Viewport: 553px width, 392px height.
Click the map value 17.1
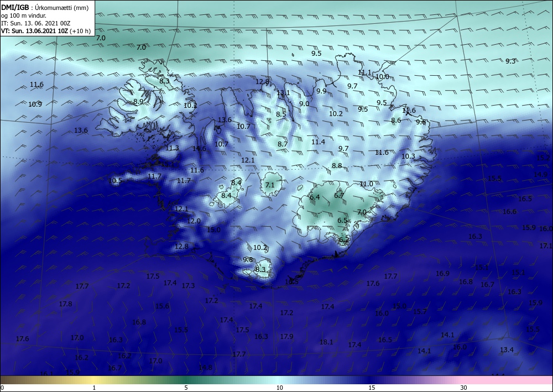(x=546, y=245)
